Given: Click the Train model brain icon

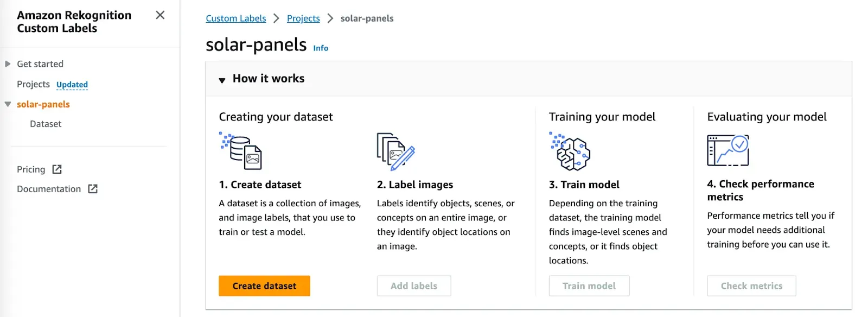Looking at the screenshot, I should [570, 151].
